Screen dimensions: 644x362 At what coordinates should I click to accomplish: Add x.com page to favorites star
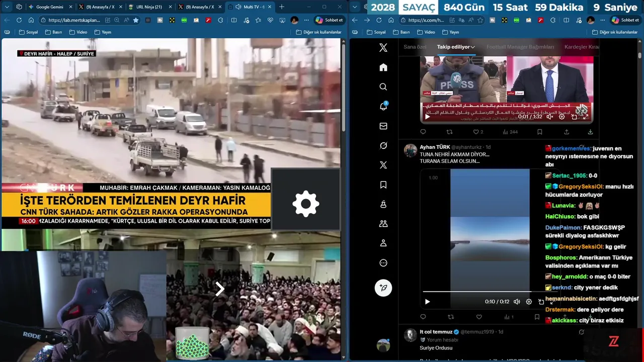480,20
